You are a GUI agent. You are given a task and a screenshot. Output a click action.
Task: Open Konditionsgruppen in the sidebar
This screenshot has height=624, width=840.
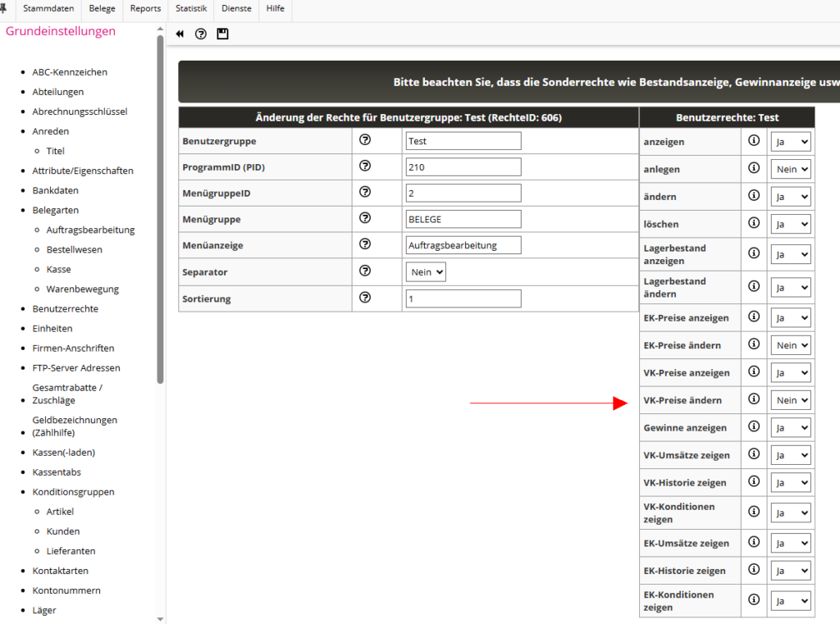73,492
